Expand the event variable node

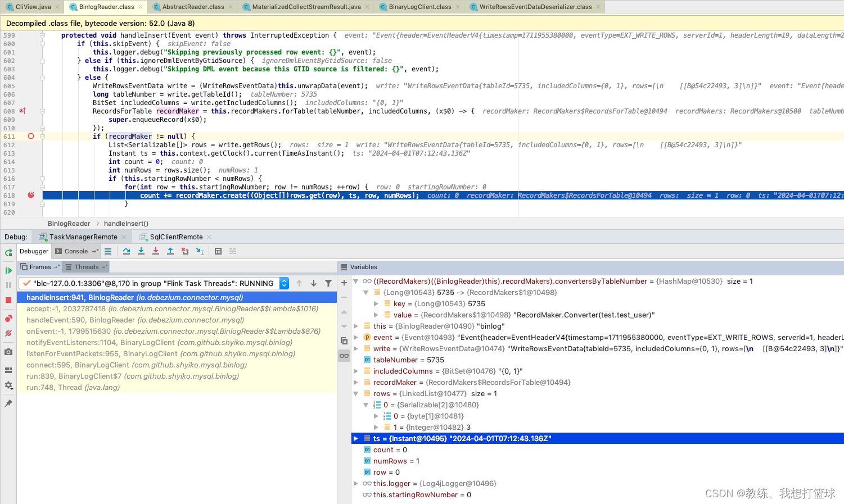(x=356, y=337)
